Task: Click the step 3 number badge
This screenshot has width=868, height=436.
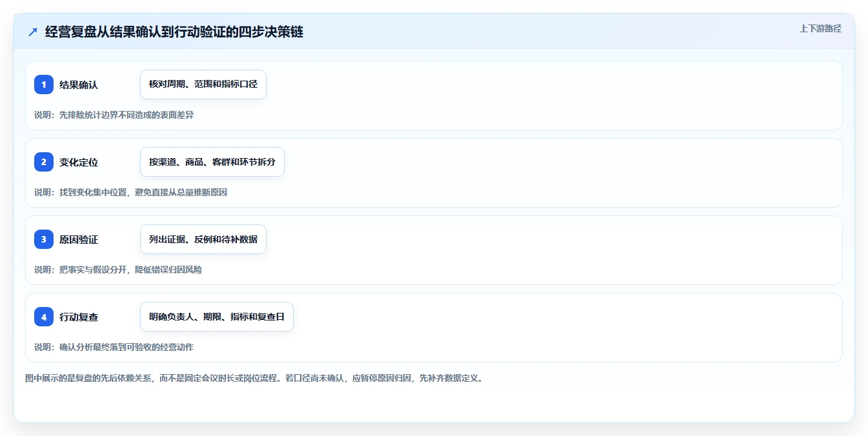Action: pos(44,239)
